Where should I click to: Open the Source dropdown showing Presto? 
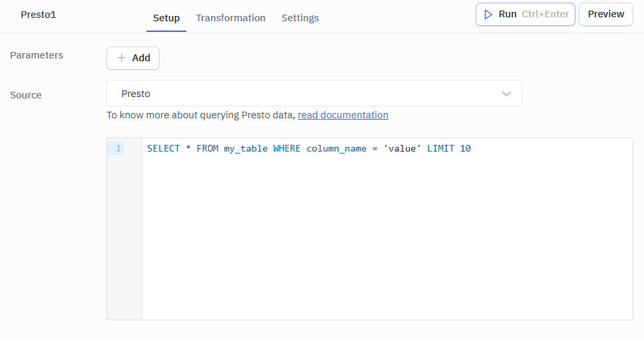click(314, 93)
